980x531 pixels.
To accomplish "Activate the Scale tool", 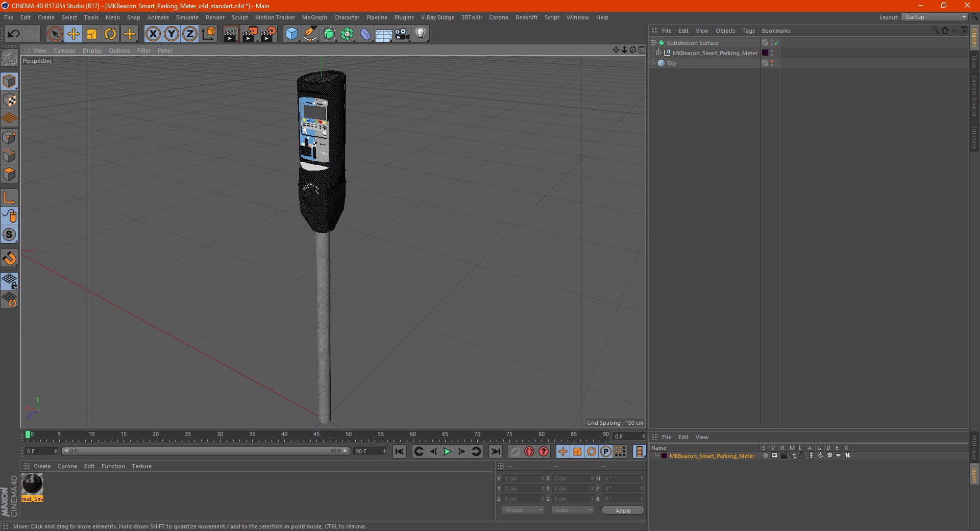I will click(x=92, y=34).
